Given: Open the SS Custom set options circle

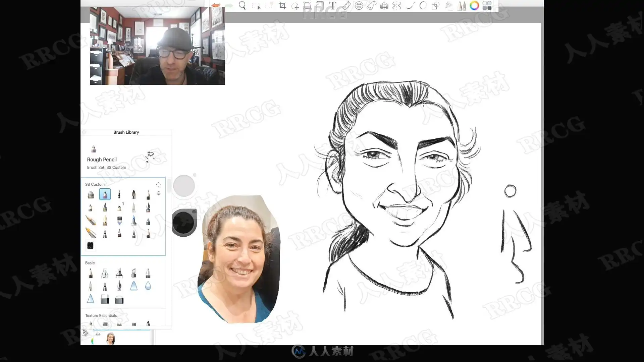Looking at the screenshot, I should point(159,185).
